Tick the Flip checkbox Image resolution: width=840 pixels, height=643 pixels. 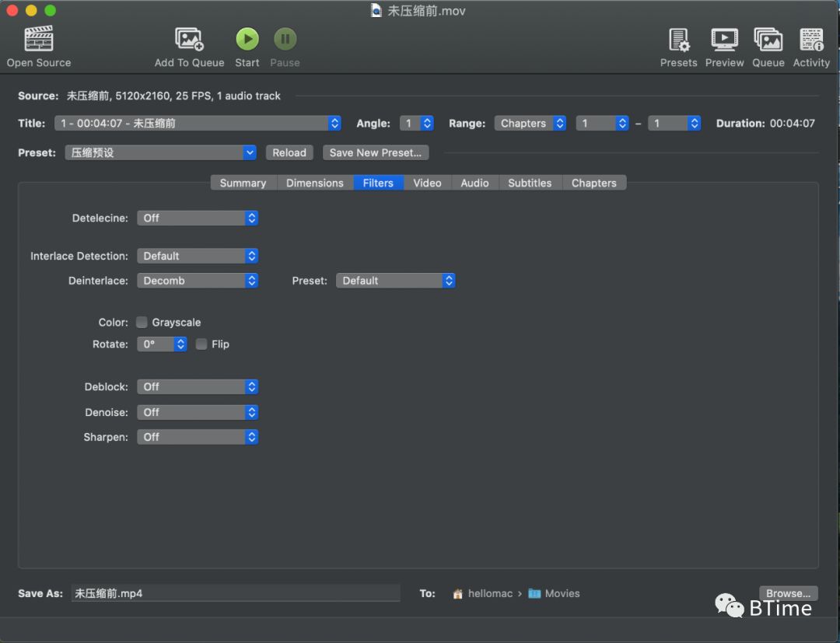coord(201,344)
